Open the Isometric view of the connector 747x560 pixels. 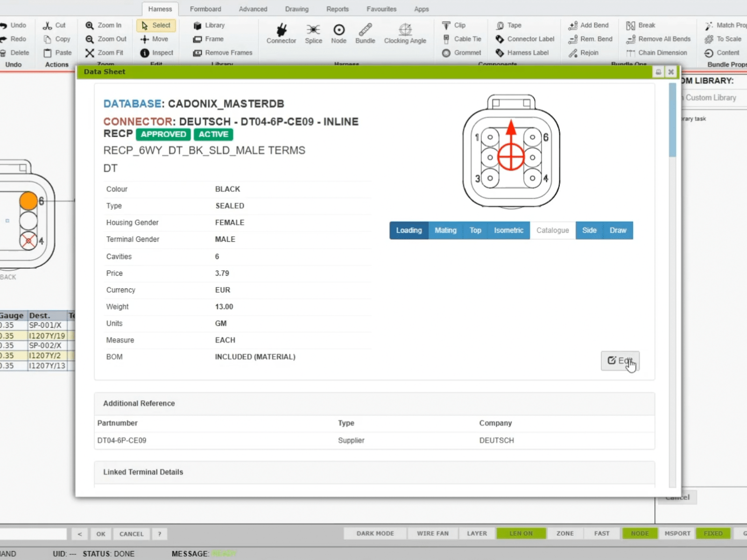(508, 230)
